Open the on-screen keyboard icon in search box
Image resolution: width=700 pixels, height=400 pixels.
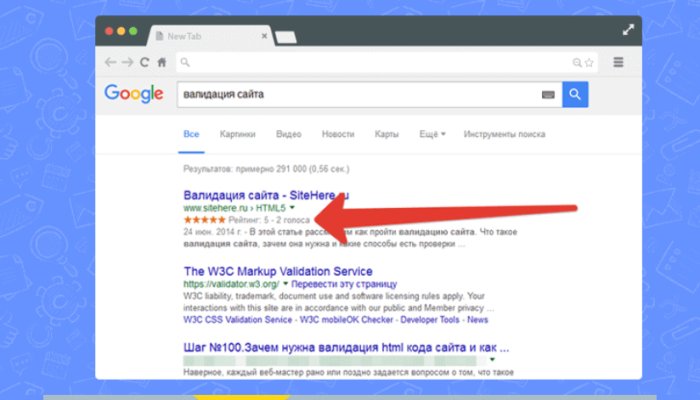point(548,95)
